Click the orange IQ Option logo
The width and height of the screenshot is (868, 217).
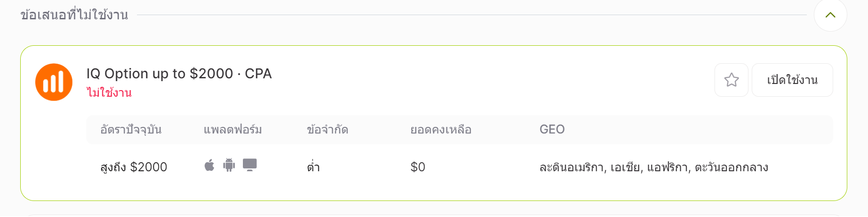pos(54,82)
